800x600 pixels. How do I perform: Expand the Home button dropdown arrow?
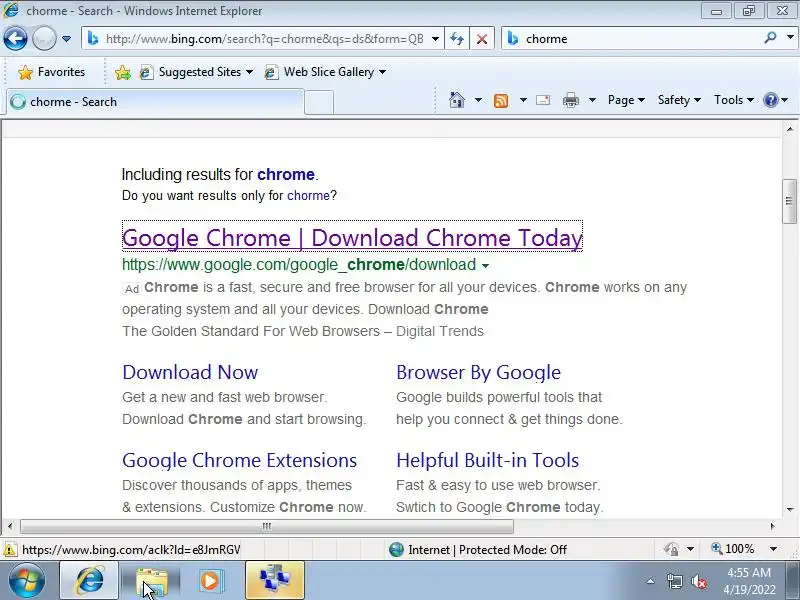tap(478, 100)
